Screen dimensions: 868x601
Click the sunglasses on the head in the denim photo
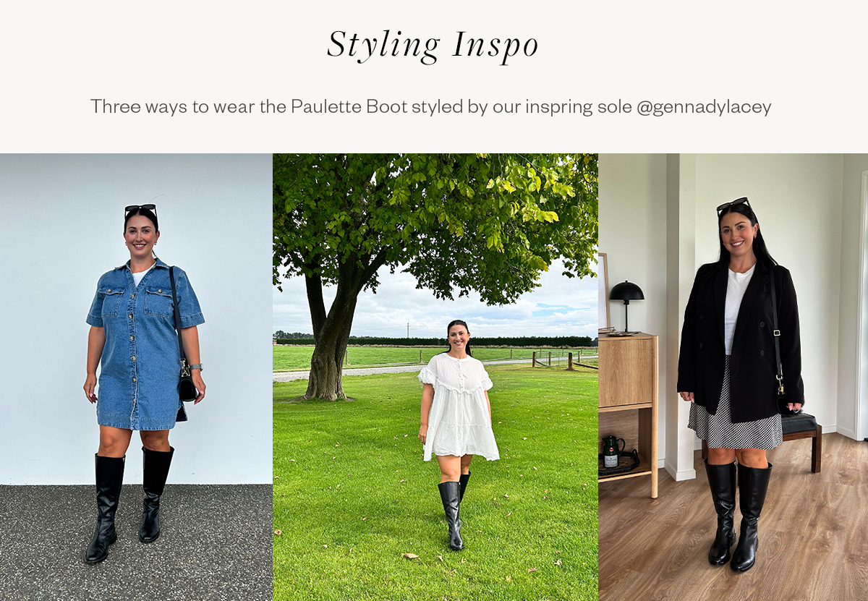(x=140, y=210)
